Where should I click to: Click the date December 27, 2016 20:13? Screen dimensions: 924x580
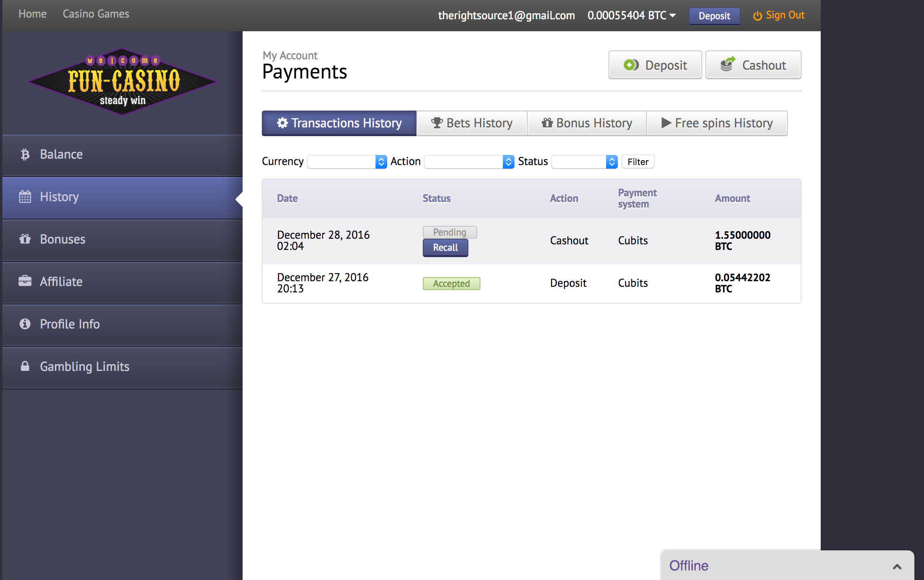(323, 283)
